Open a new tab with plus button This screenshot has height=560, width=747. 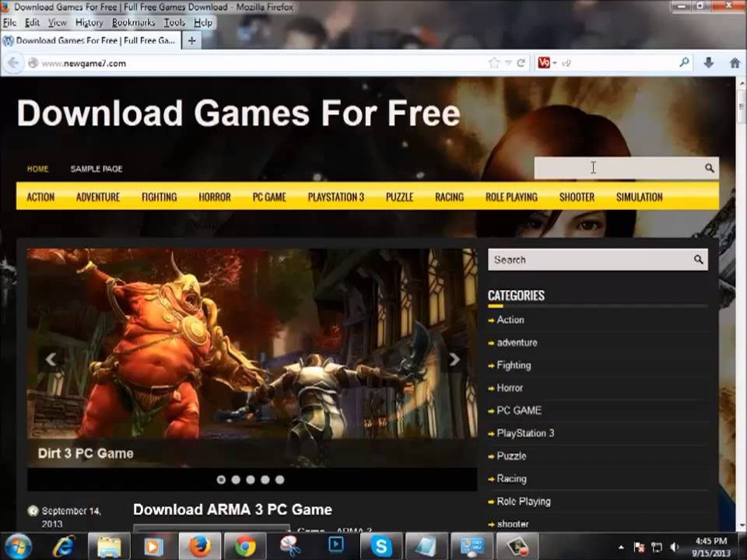[x=191, y=41]
